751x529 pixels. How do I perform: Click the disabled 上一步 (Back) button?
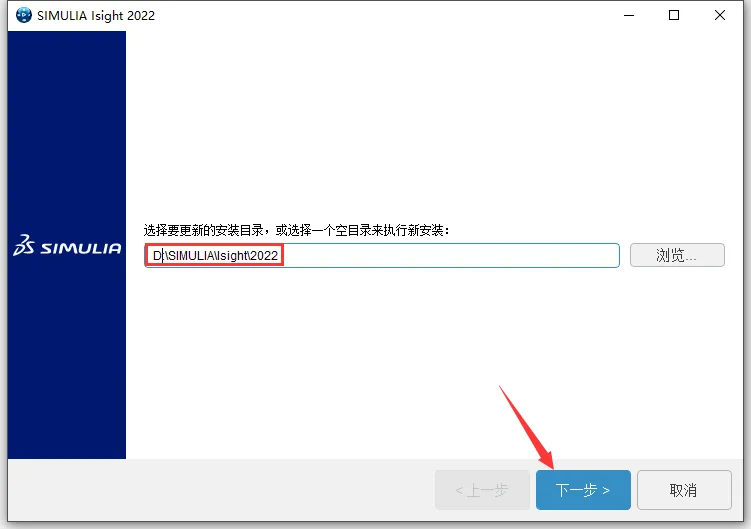[482, 490]
